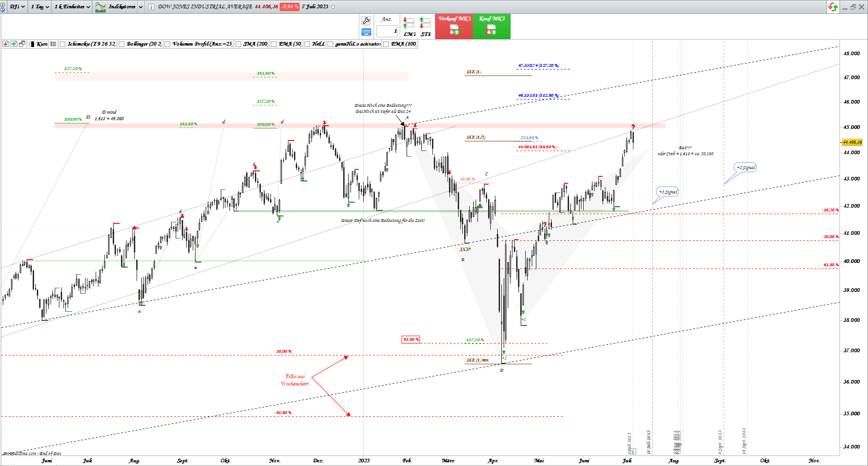Click the '3XZ (1) inv.' label
Screen dimensions: 868x466
[x=477, y=360]
